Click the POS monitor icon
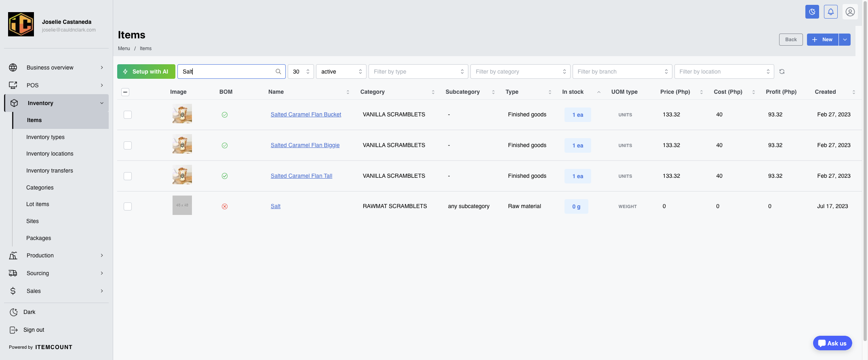 point(13,85)
